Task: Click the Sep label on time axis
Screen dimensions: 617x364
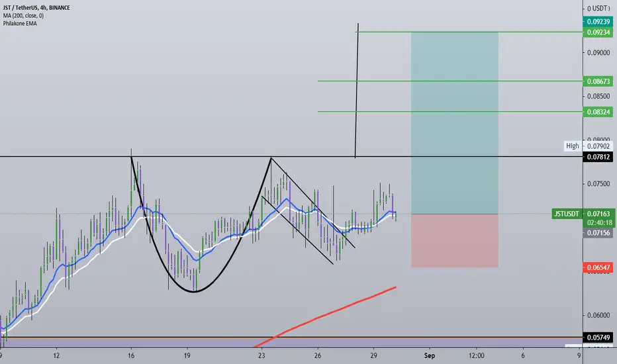Action: pyautogui.click(x=429, y=356)
